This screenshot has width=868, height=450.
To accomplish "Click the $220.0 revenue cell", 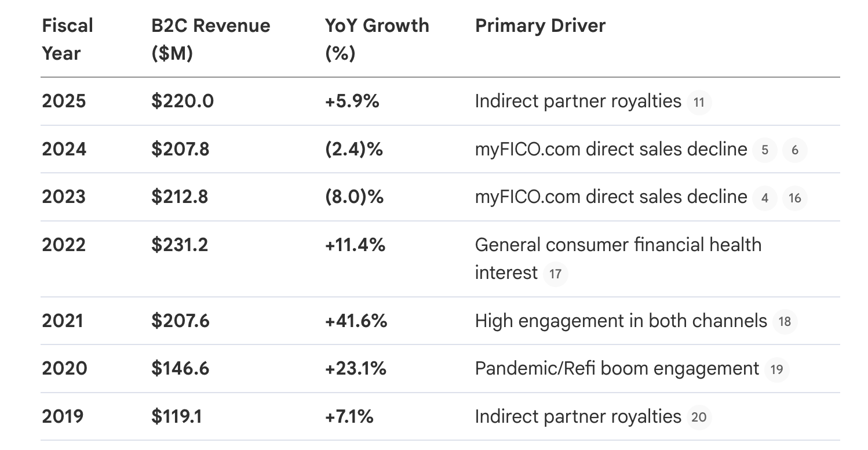I will 183,101.
